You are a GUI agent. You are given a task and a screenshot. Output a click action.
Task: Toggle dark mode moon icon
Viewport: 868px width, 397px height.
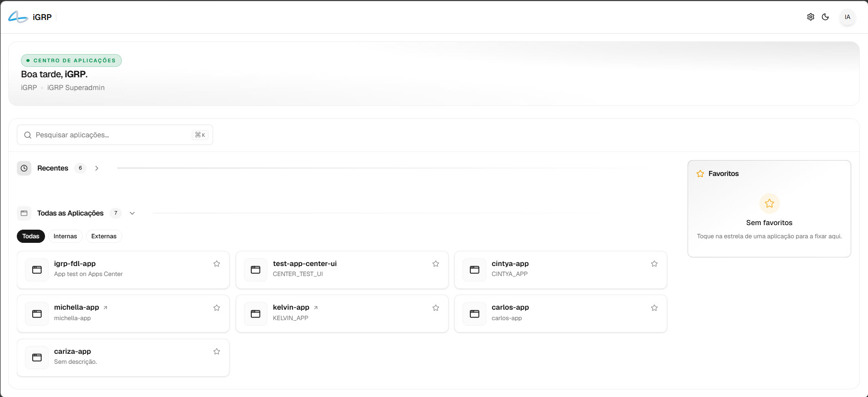(x=825, y=17)
